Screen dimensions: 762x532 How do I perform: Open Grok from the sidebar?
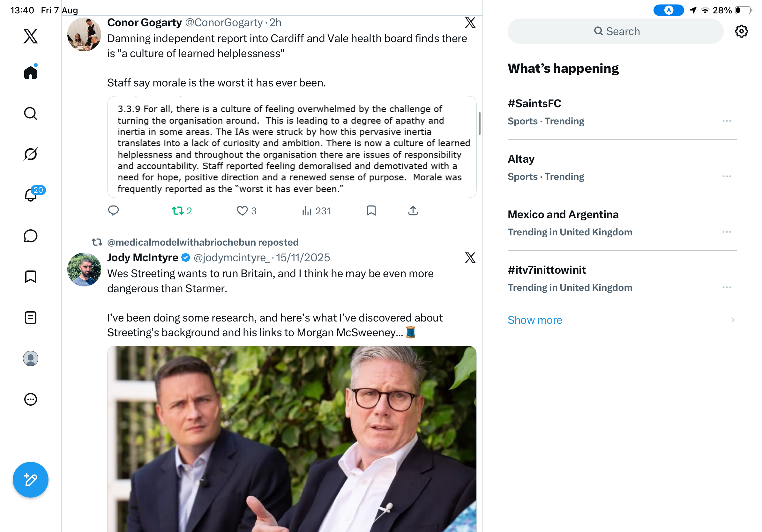pos(31,154)
